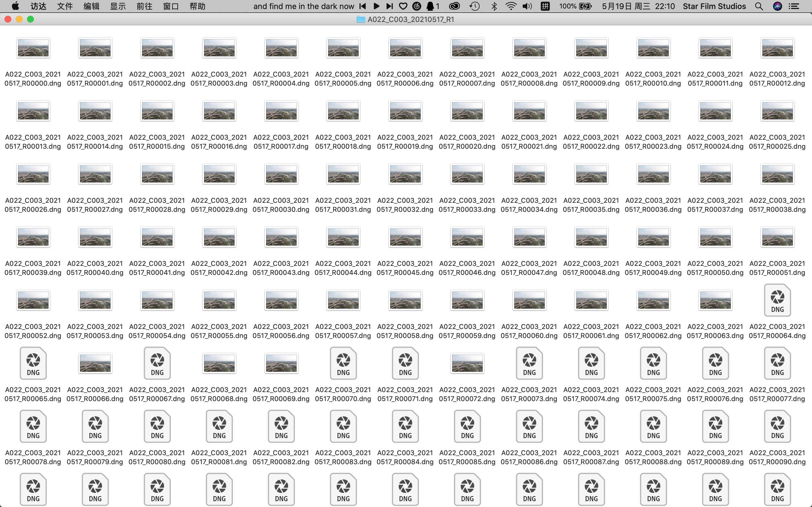Open the Pinyin input source menu
The image size is (812, 507).
point(545,6)
